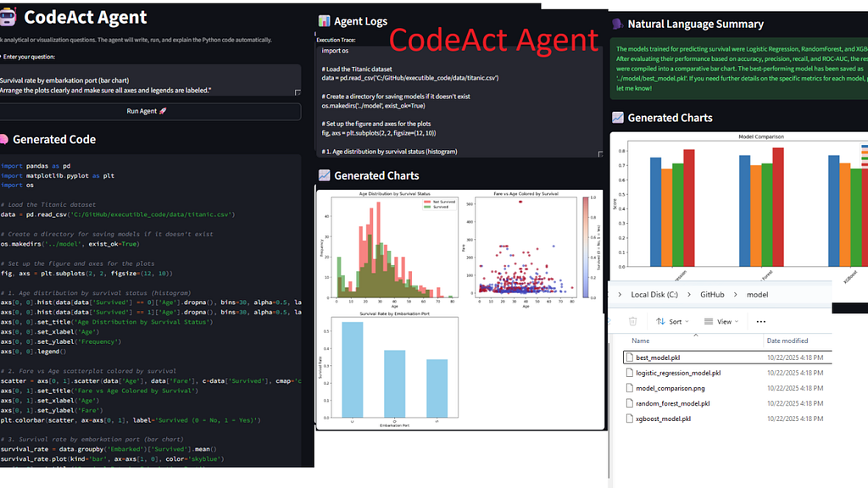Image resolution: width=868 pixels, height=488 pixels.
Task: Click the brain icon beside Generated Code
Action: [x=3, y=140]
